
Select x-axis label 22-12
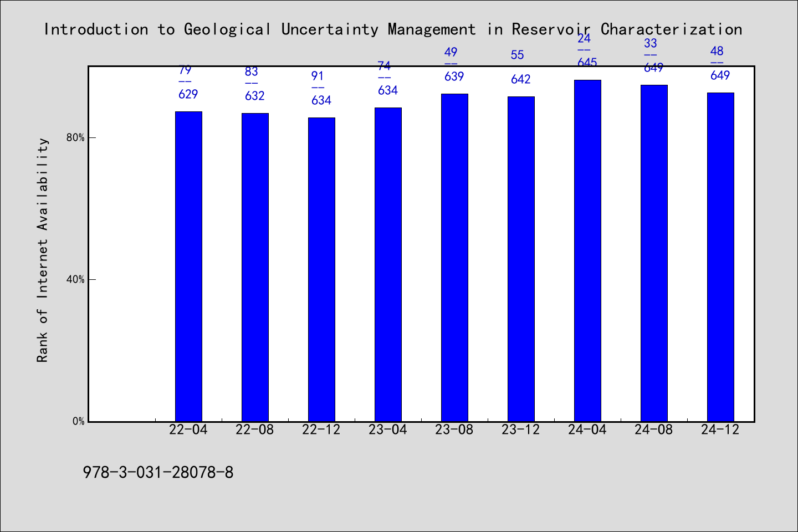[x=321, y=430]
